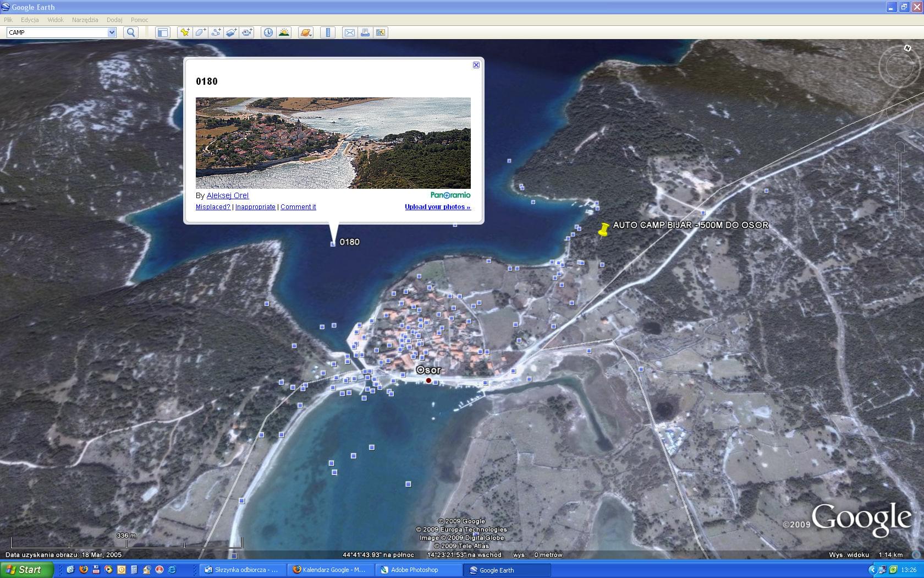Open the planet switcher icon

(306, 32)
